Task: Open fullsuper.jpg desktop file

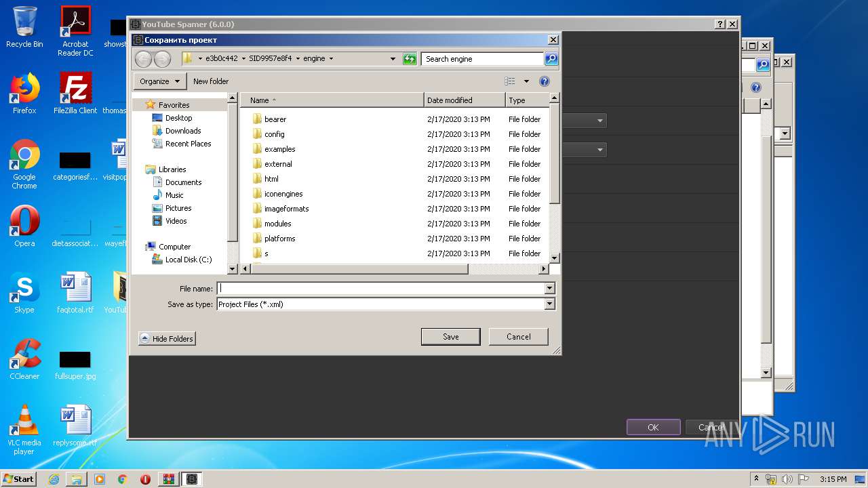Action: 75,365
